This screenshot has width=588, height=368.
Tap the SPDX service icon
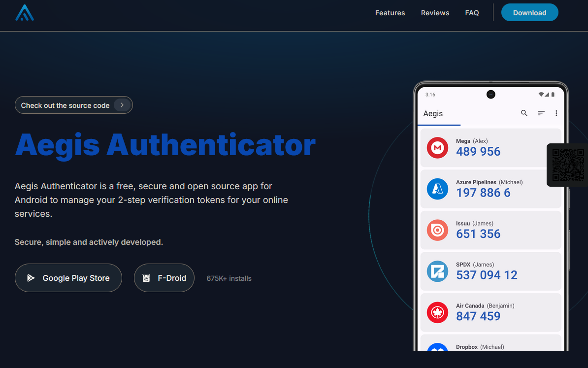[x=437, y=271]
